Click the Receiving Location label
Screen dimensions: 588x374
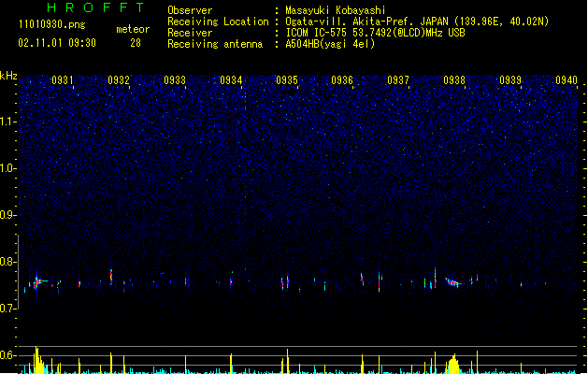(x=218, y=22)
